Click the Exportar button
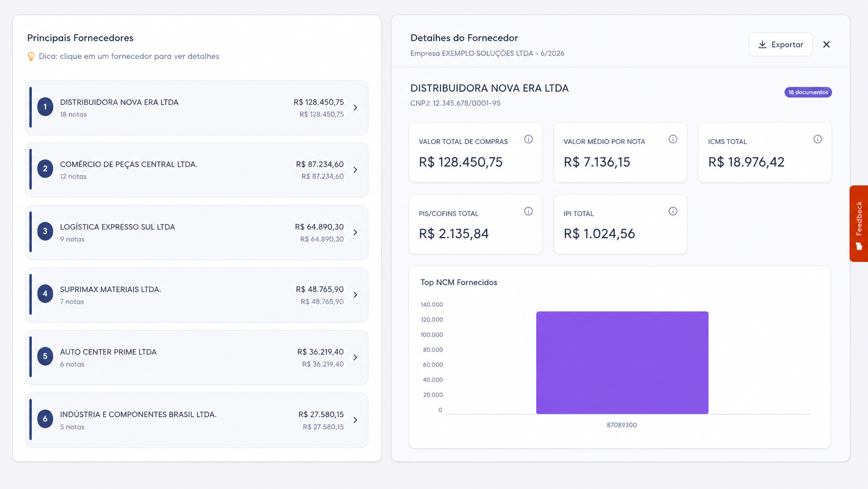 pyautogui.click(x=780, y=45)
